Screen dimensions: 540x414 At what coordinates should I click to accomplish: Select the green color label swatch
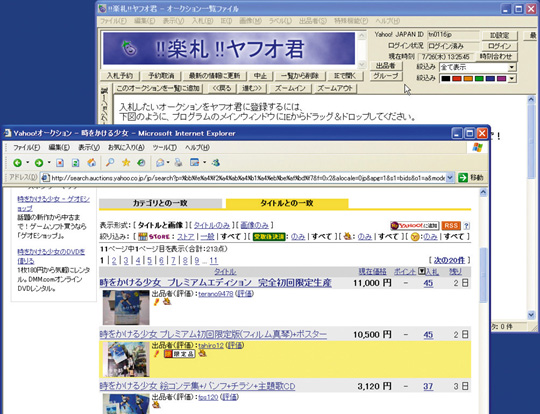coord(479,79)
